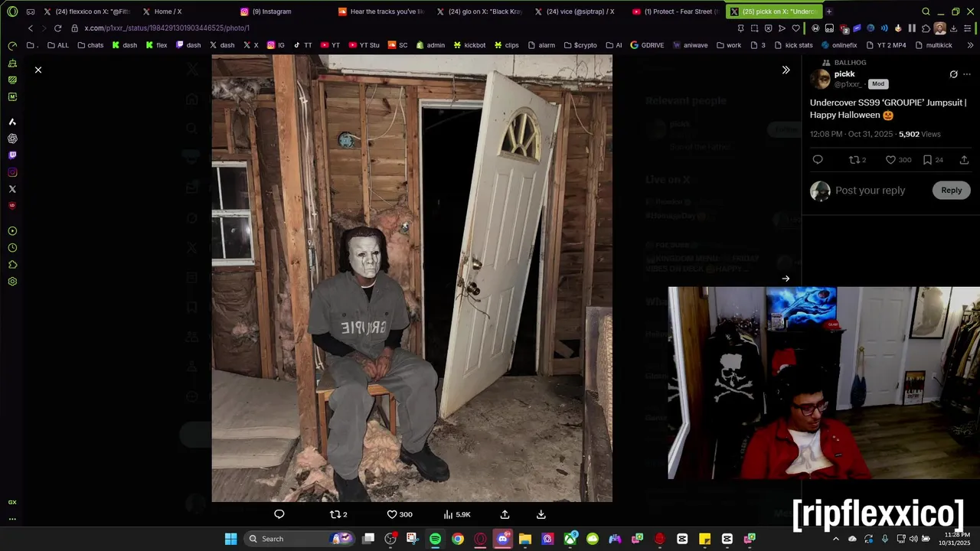The height and width of the screenshot is (551, 980).
Task: Collapse the post side panel with double chevron
Action: point(786,70)
